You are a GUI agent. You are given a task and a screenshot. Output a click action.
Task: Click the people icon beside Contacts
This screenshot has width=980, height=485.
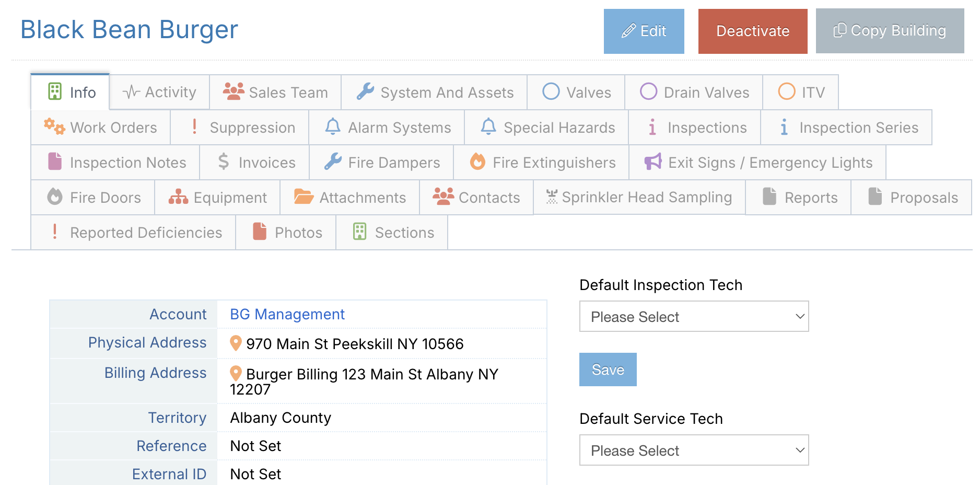pos(444,197)
